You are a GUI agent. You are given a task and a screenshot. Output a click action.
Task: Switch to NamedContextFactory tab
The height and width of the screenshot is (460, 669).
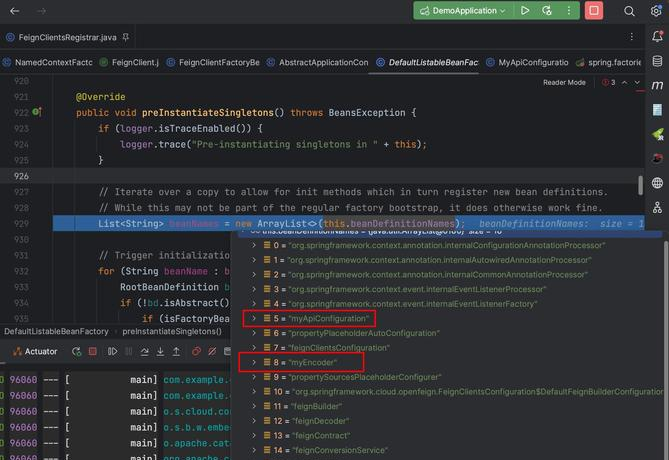tap(48, 63)
